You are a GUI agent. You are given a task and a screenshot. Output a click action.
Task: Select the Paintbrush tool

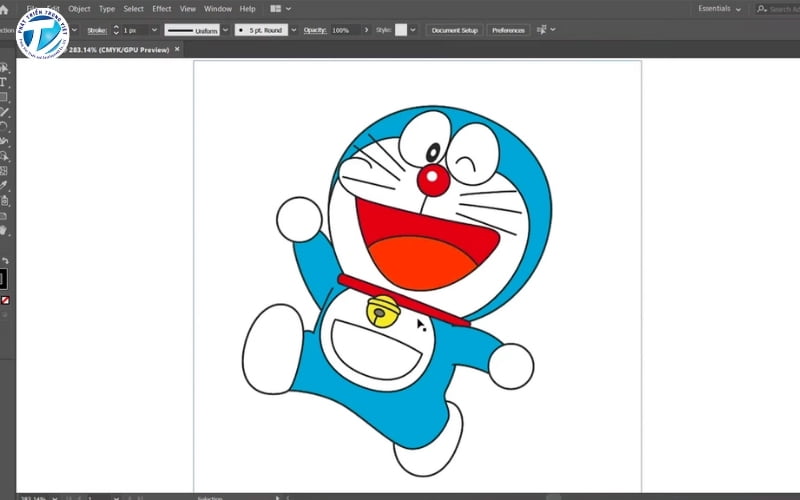pyautogui.click(x=4, y=112)
